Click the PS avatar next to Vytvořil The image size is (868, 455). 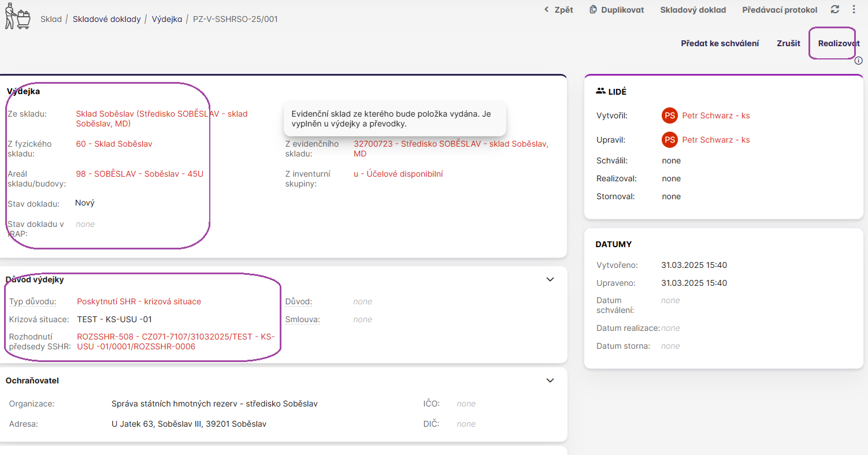[669, 115]
